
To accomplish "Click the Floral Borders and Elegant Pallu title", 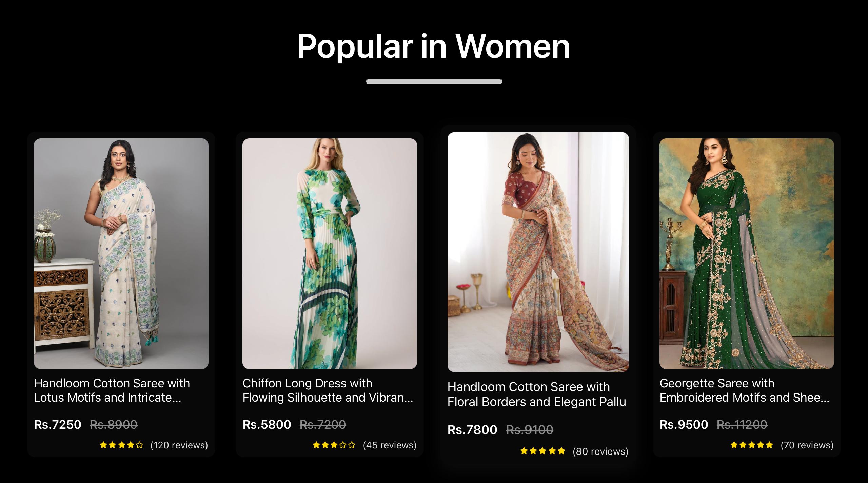I will 536,394.
